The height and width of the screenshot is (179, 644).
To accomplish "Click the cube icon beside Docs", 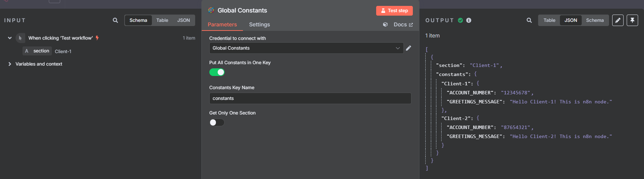I will click(x=385, y=25).
